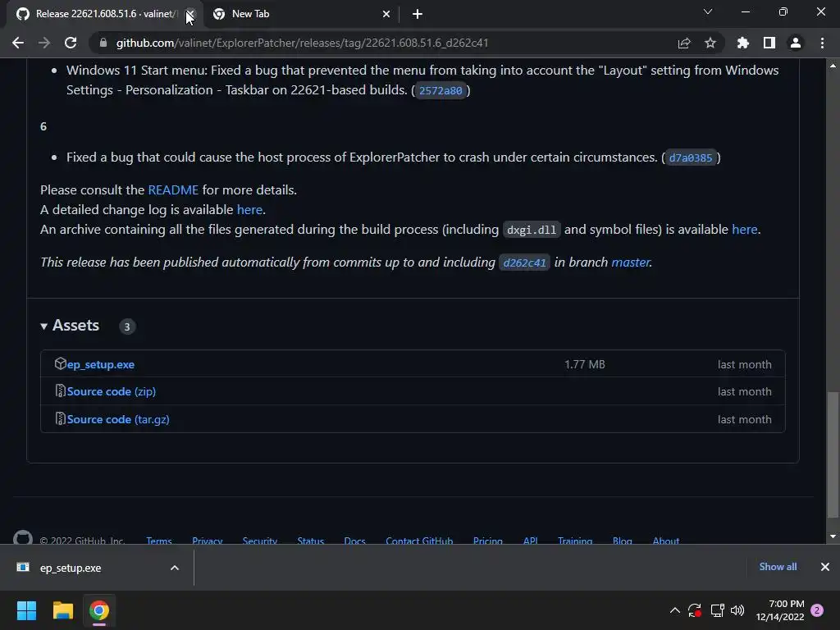Click the sync status tray icon
The width and height of the screenshot is (840, 630).
pyautogui.click(x=695, y=610)
